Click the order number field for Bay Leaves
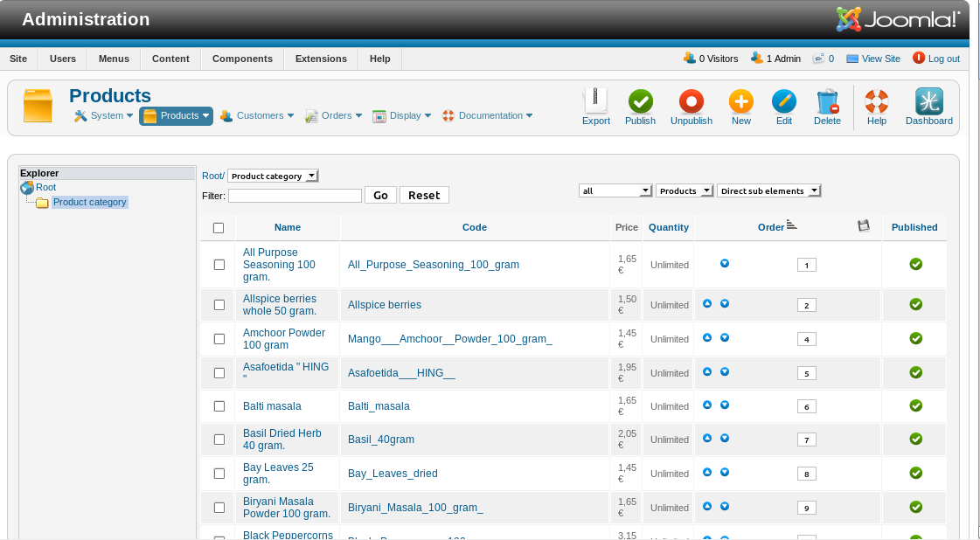 [x=806, y=474]
